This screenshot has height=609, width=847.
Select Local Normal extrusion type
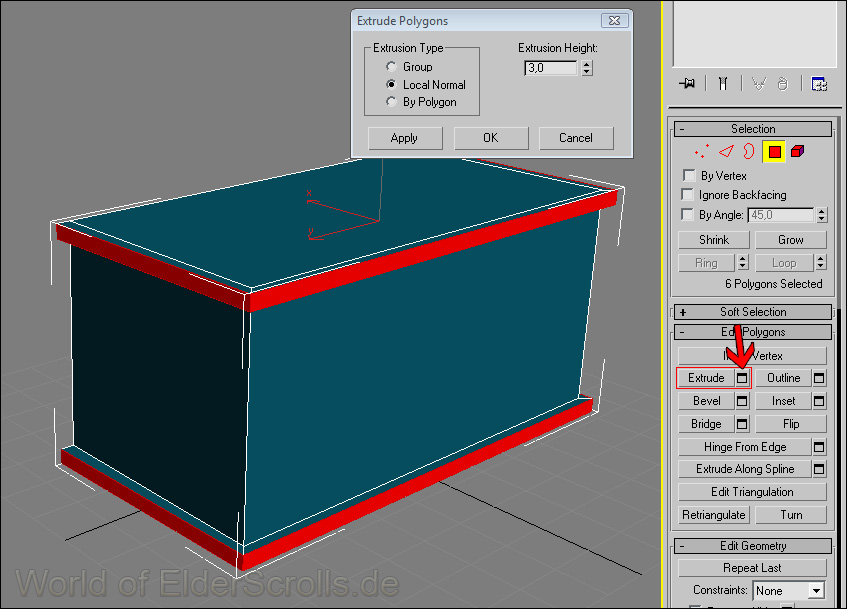coord(392,84)
